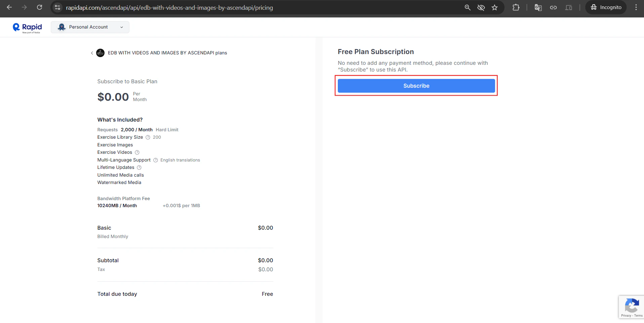The image size is (644, 323).
Task: Click the back chevron beside the plan title
Action: (x=92, y=53)
